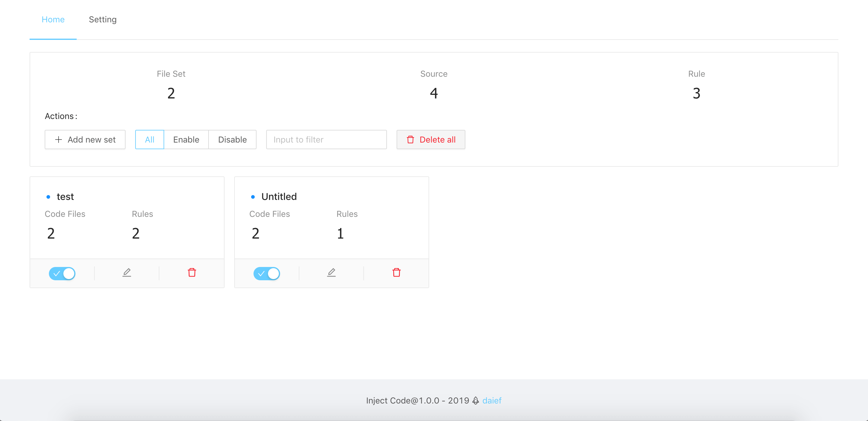Click the blue status dot beside test
Viewport: 868px width, 421px height.
pos(48,197)
